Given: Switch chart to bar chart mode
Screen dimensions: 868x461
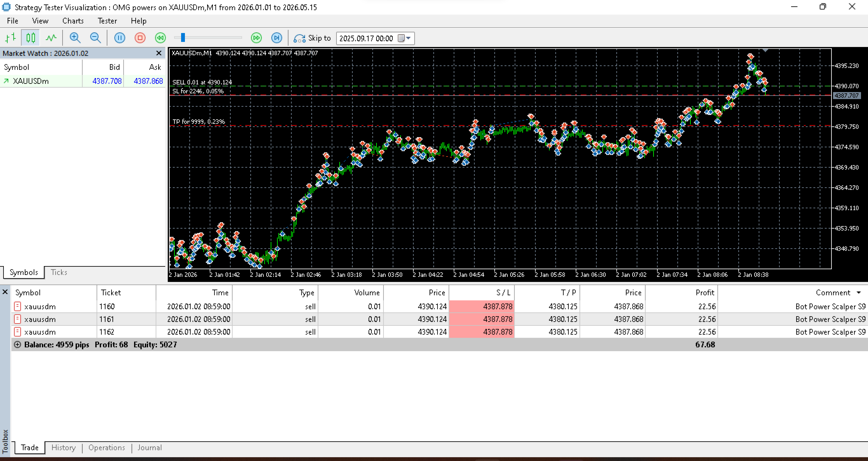Looking at the screenshot, I should (x=10, y=38).
